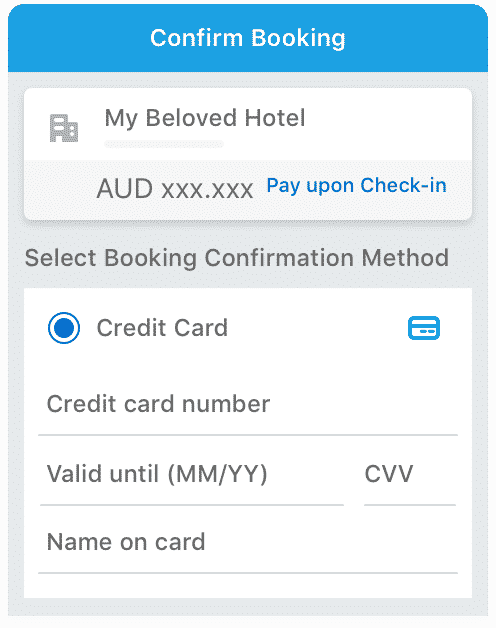Click the AUD xxx.xxx price amount
Viewport: 496px width, 628px height.
point(175,189)
